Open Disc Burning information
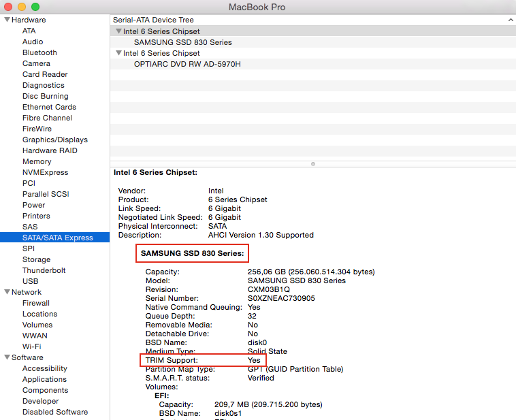Image resolution: width=516 pixels, height=420 pixels. 46,96
